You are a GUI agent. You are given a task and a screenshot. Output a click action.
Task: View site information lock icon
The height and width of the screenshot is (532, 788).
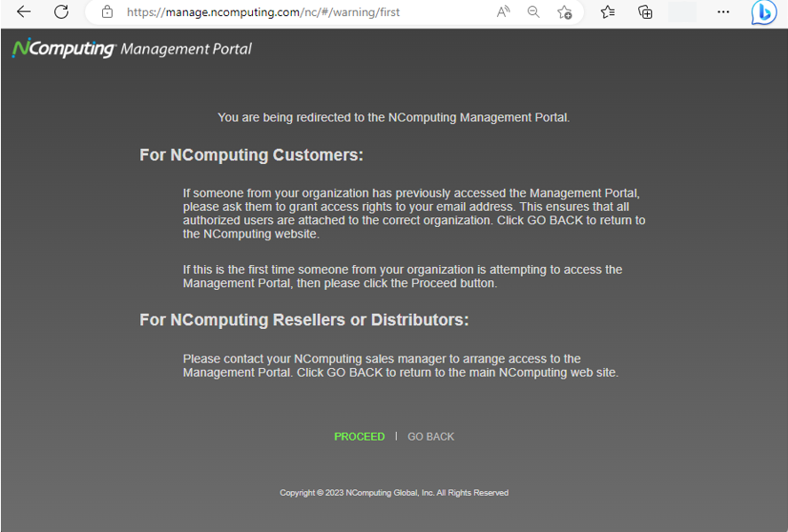click(x=107, y=12)
